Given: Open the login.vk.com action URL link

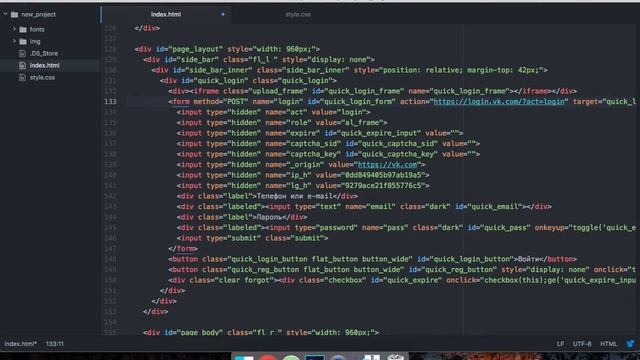Looking at the screenshot, I should [x=499, y=102].
